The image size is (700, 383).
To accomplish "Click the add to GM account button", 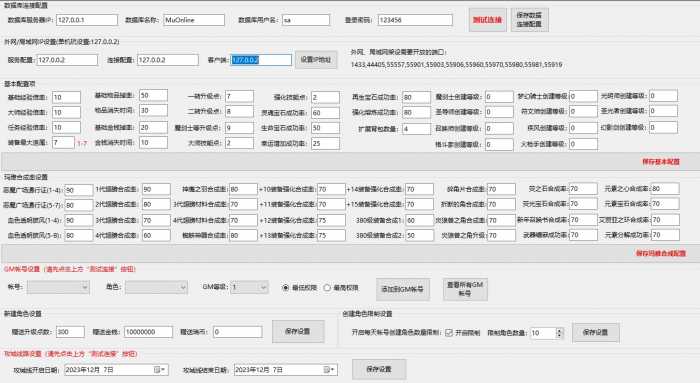I will pos(403,289).
